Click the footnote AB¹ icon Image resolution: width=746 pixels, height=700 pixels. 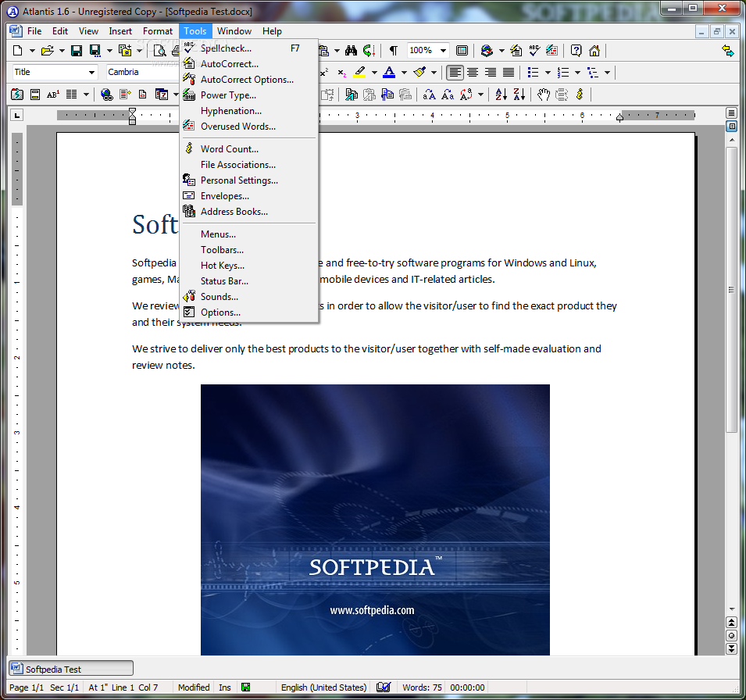[53, 95]
